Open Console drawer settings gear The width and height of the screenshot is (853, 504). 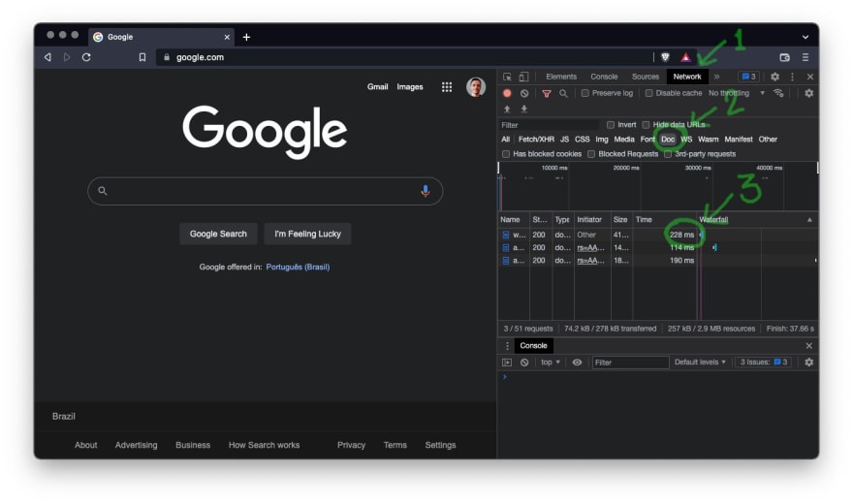(809, 362)
